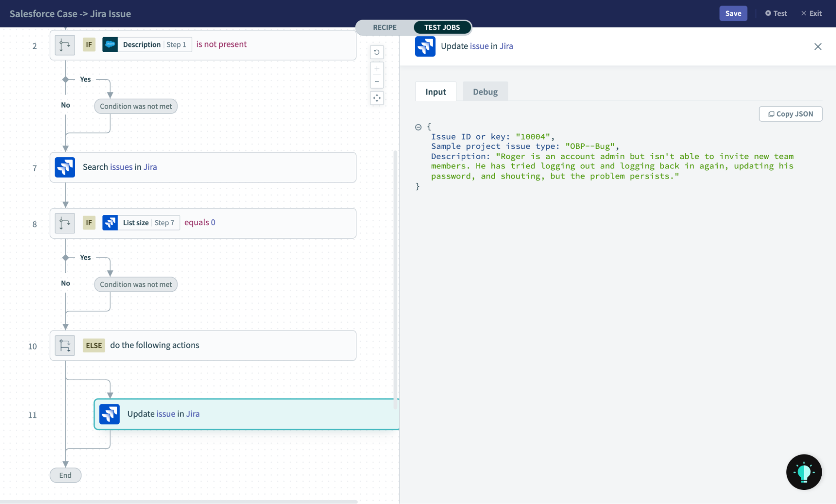Collapse the JSON object with minus toggle

click(x=418, y=127)
